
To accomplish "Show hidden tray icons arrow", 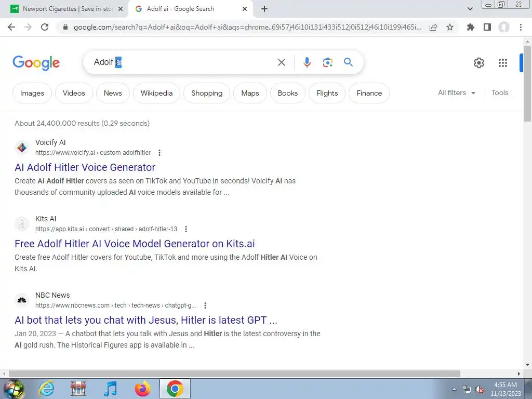I will (x=454, y=390).
